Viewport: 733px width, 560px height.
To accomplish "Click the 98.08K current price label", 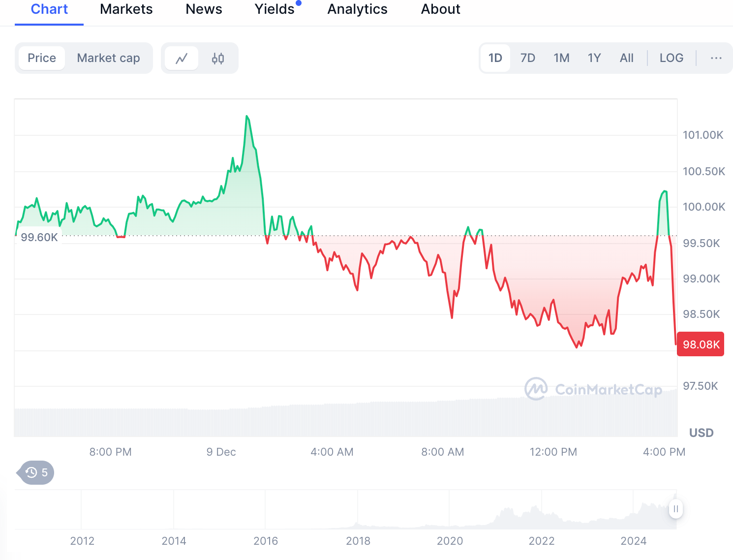I will point(700,344).
